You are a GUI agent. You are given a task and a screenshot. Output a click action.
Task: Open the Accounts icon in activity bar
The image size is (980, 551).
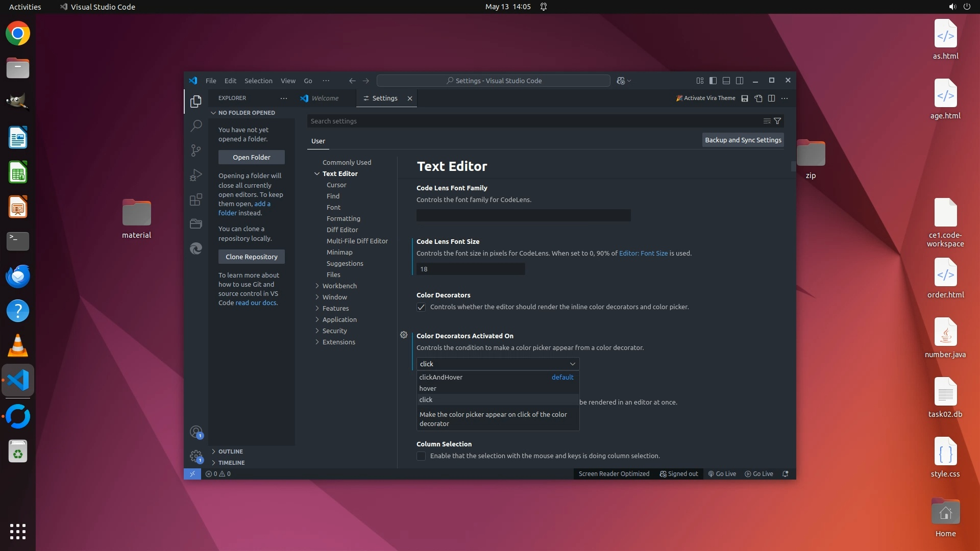(x=196, y=432)
